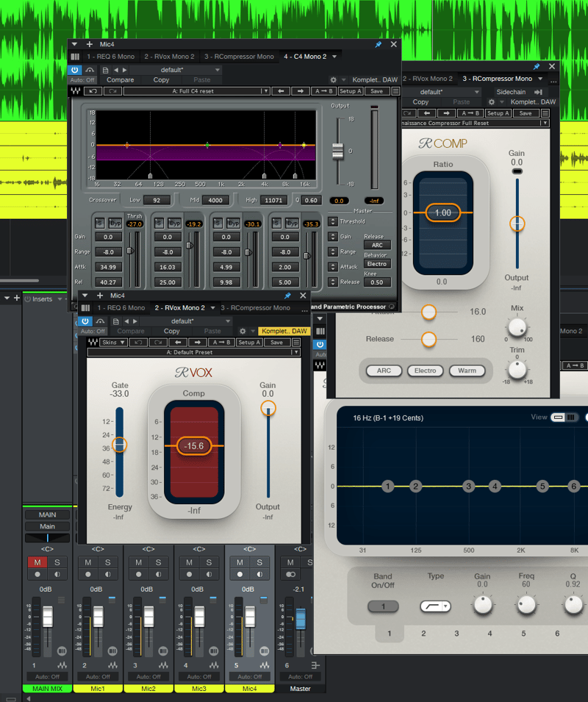Toggle C4 plugin power button
588x702 pixels.
74,70
